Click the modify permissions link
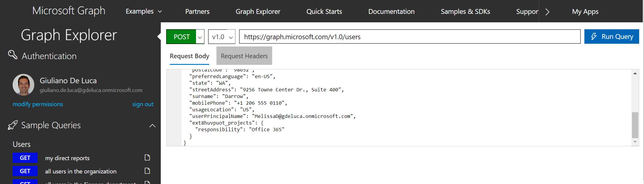644x184 pixels. click(x=38, y=104)
